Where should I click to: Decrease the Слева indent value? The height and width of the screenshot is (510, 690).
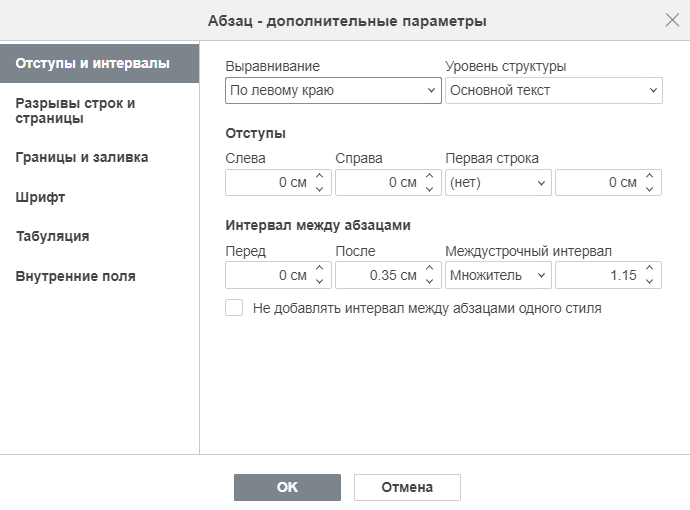pyautogui.click(x=320, y=189)
